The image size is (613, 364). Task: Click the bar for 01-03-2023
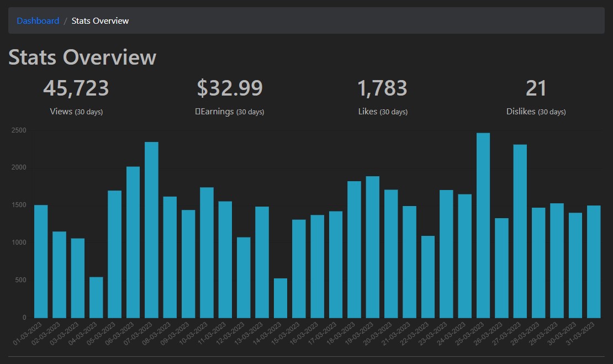(41, 262)
